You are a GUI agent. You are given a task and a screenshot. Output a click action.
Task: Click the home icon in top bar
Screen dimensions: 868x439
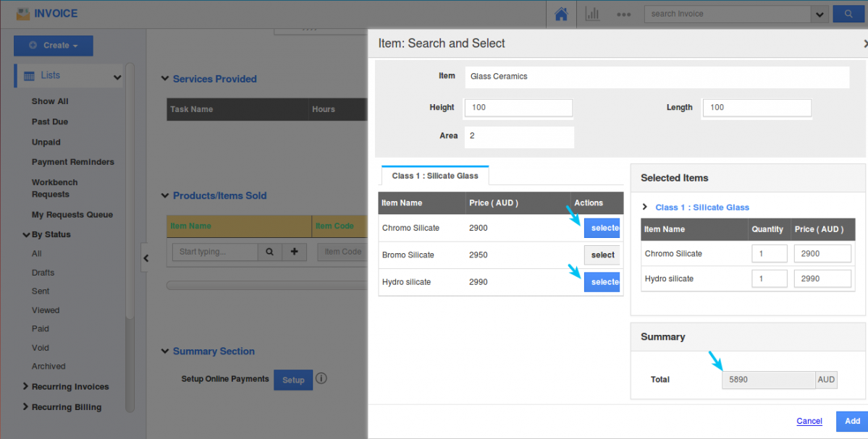561,14
